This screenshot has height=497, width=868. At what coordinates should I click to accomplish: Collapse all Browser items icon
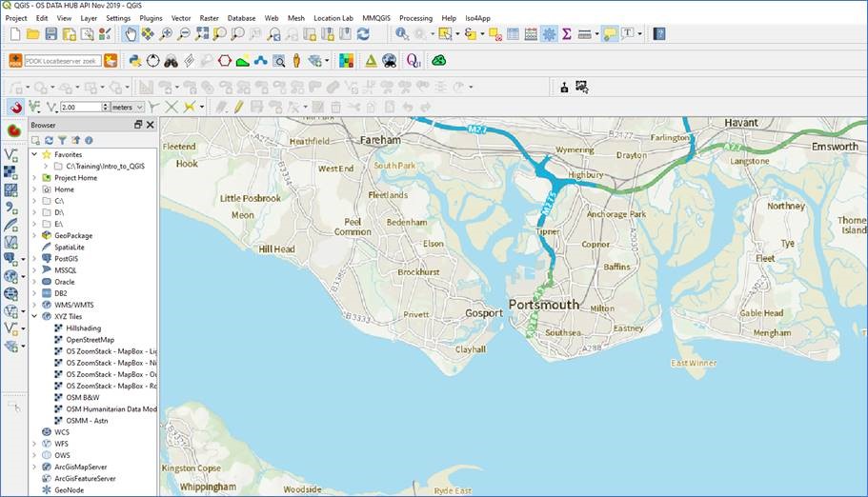coord(75,141)
